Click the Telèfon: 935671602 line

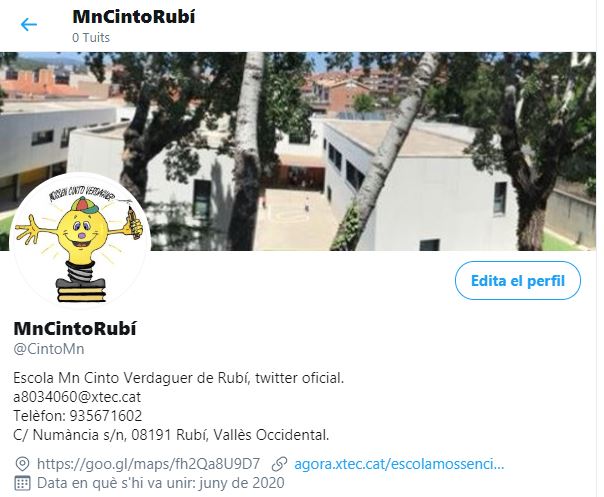click(77, 416)
